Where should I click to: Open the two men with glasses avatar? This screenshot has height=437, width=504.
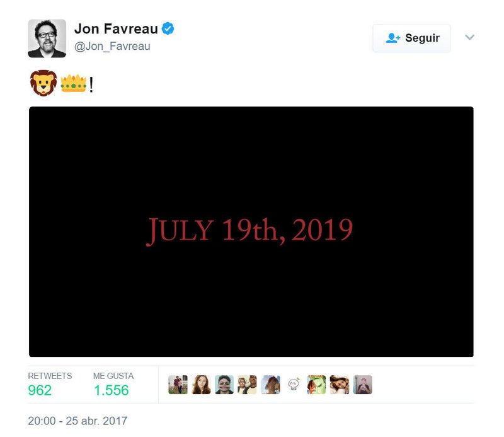pos(247,385)
